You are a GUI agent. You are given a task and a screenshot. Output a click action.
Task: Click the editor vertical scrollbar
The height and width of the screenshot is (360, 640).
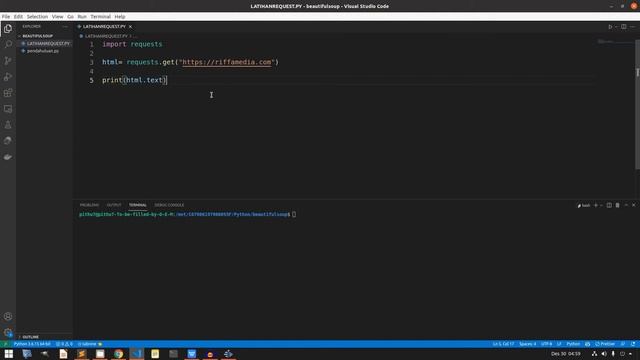tap(637, 104)
